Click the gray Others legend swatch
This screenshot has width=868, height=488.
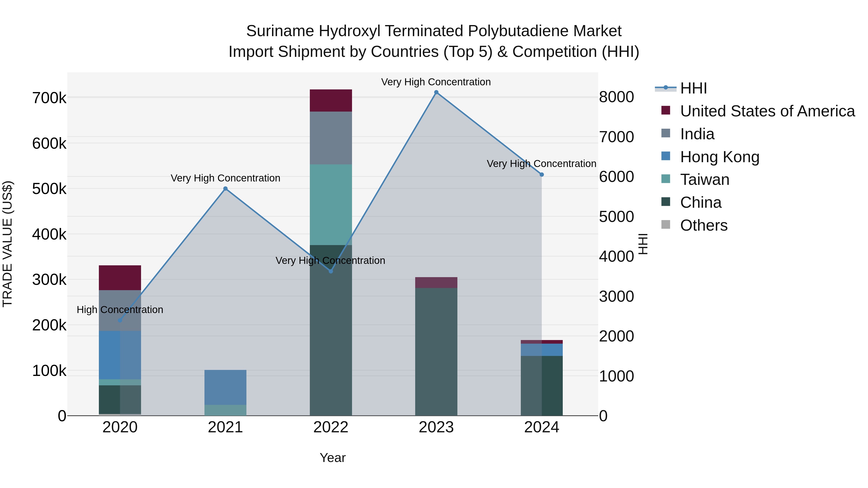tap(666, 224)
